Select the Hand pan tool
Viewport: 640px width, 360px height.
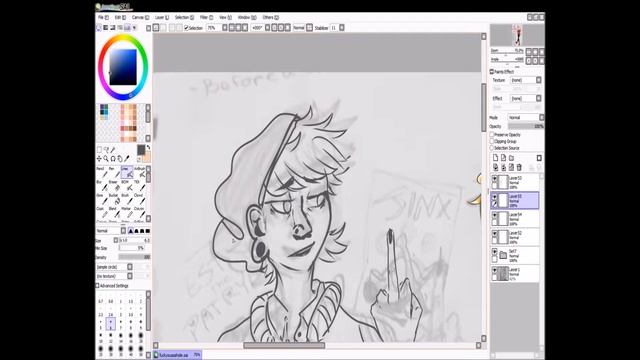click(x=120, y=158)
